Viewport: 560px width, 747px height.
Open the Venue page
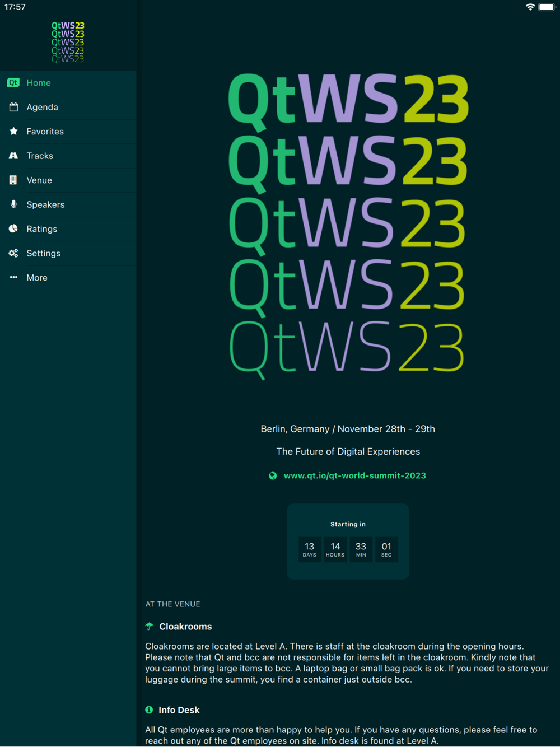coord(68,180)
